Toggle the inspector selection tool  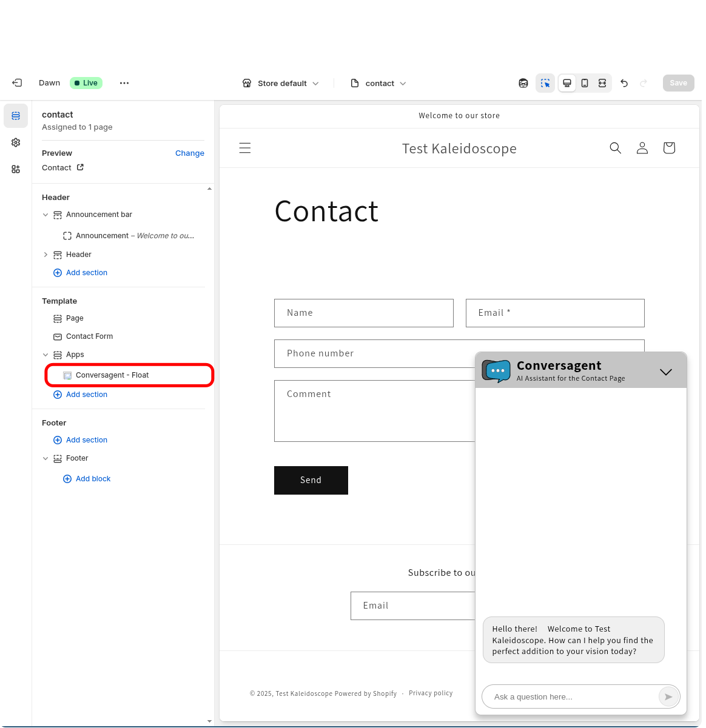545,83
